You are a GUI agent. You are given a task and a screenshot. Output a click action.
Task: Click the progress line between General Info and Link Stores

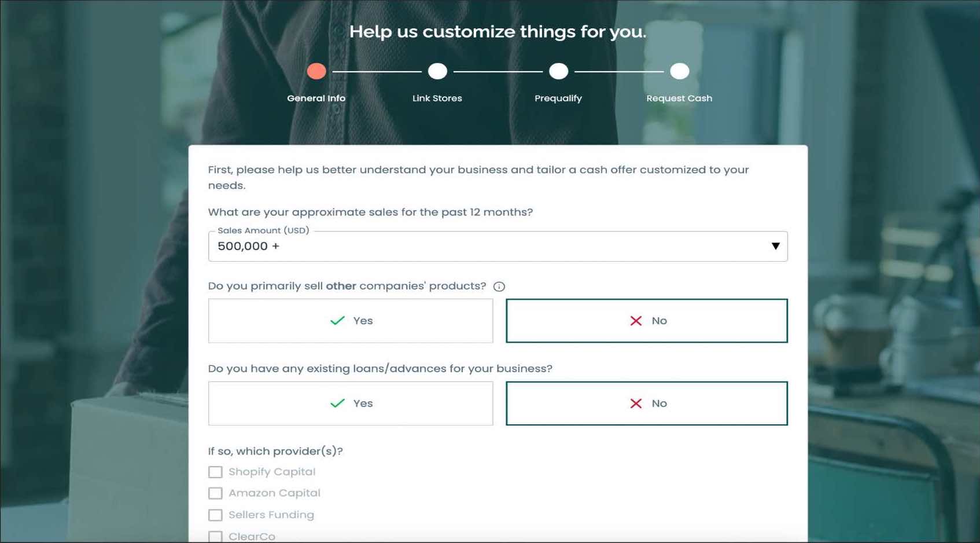[377, 72]
